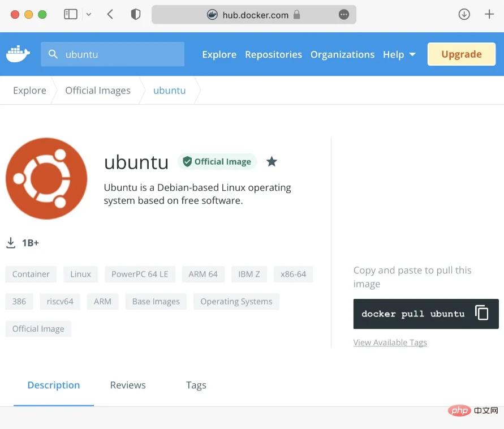Open the Explore nav item
Screen dimensions: 504x429
[x=219, y=54]
